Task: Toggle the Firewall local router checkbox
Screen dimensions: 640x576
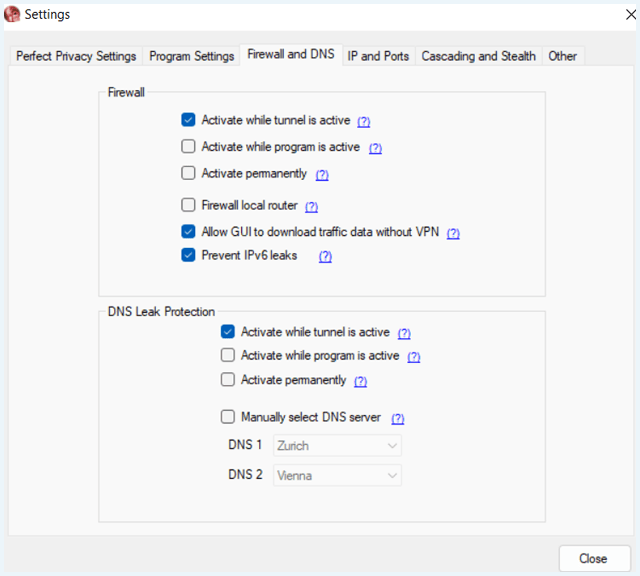Action: pyautogui.click(x=188, y=205)
